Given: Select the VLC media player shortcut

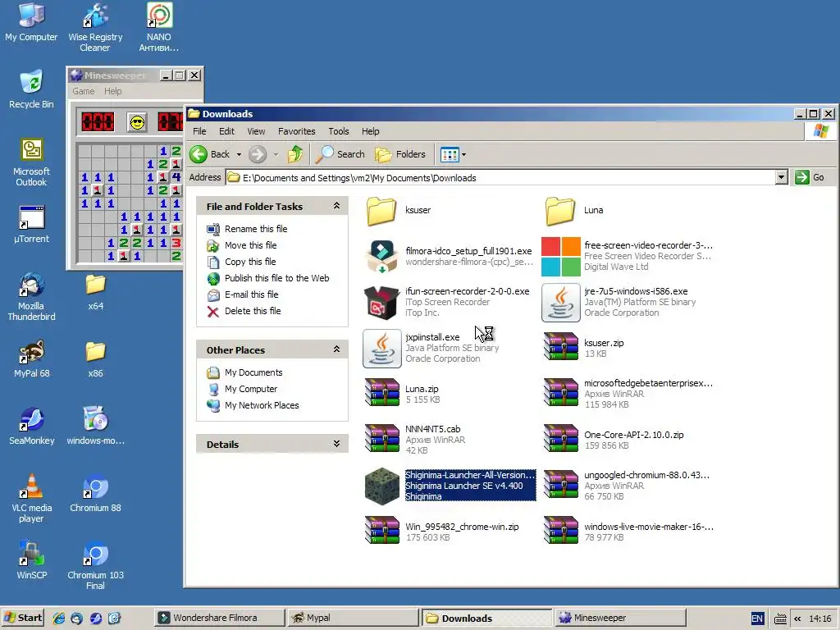Looking at the screenshot, I should point(31,498).
